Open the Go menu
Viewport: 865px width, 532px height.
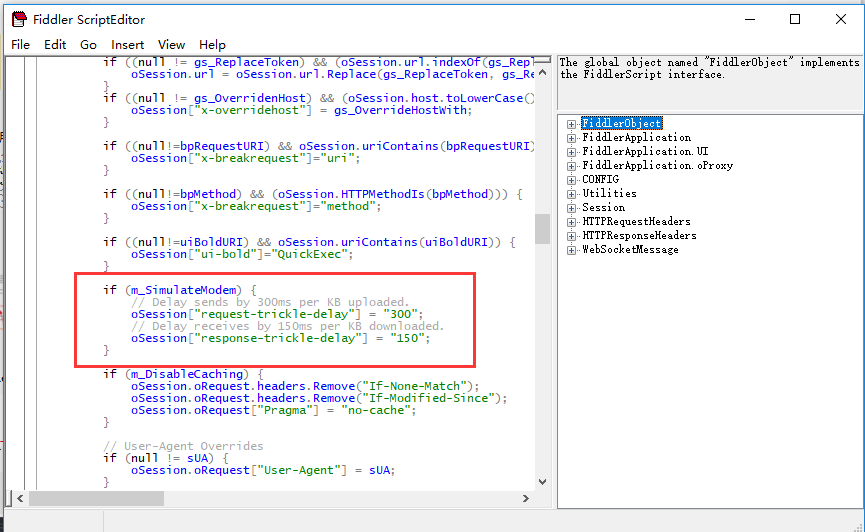(88, 45)
